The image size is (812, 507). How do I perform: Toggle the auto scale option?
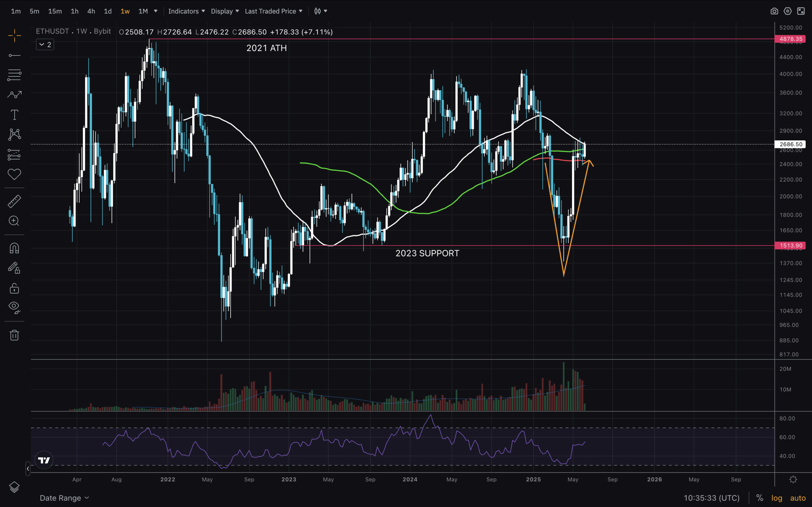tap(798, 498)
